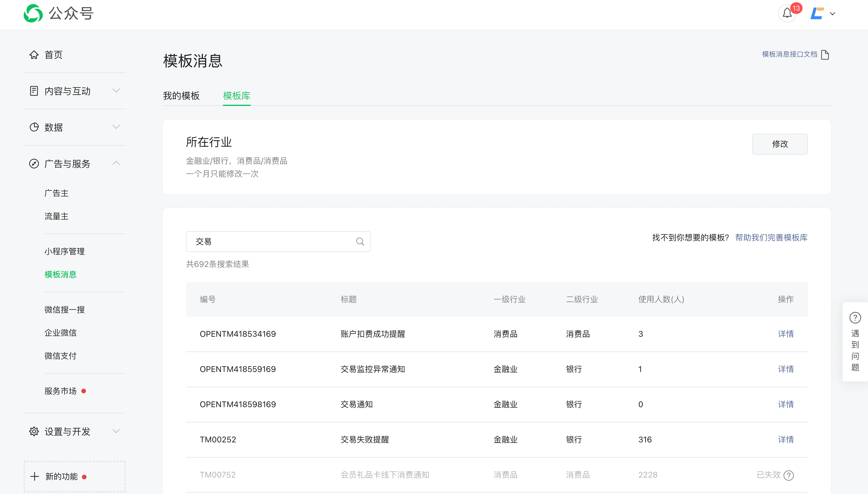
Task: Focus the template search field containing 交易
Action: click(271, 242)
